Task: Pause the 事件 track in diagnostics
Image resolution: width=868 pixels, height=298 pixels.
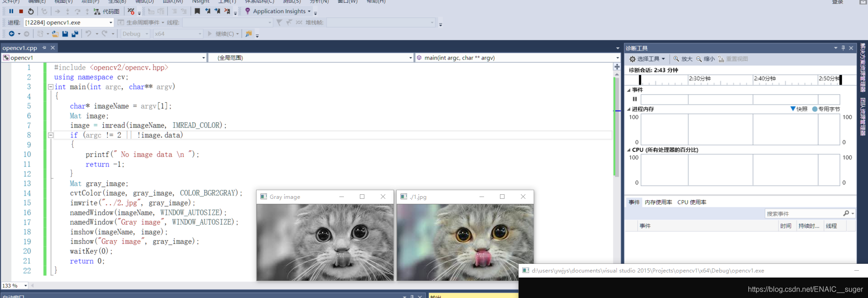Action: 635,99
